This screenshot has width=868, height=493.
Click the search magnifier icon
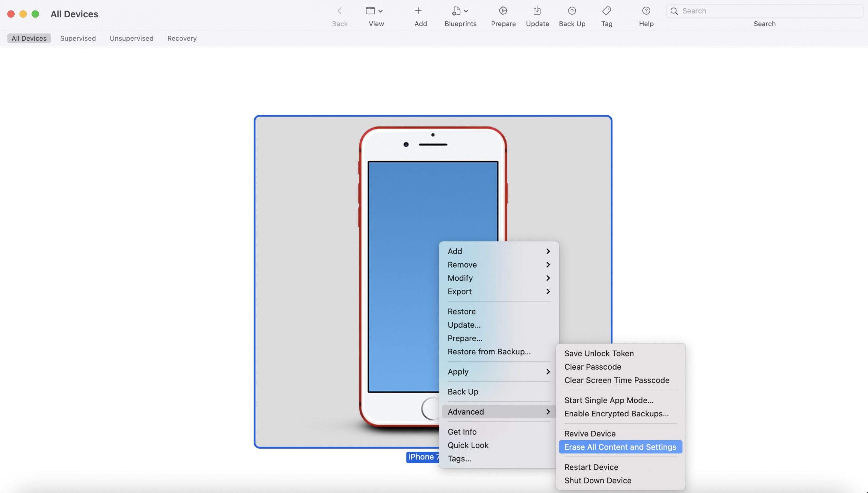pos(674,11)
